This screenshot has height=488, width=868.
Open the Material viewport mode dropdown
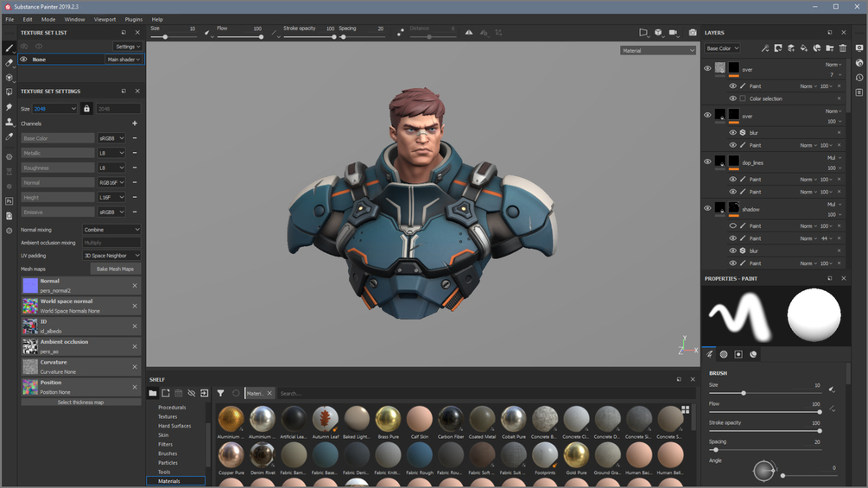[657, 50]
